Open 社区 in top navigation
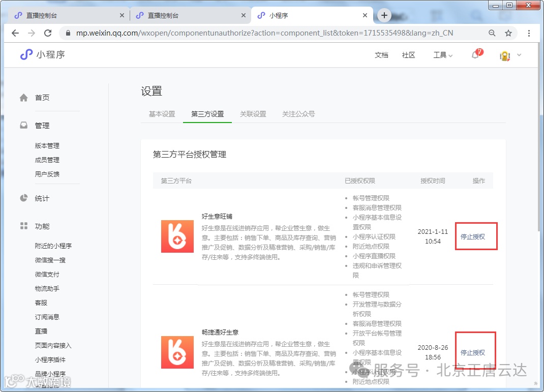This screenshot has height=392, width=544. (408, 55)
